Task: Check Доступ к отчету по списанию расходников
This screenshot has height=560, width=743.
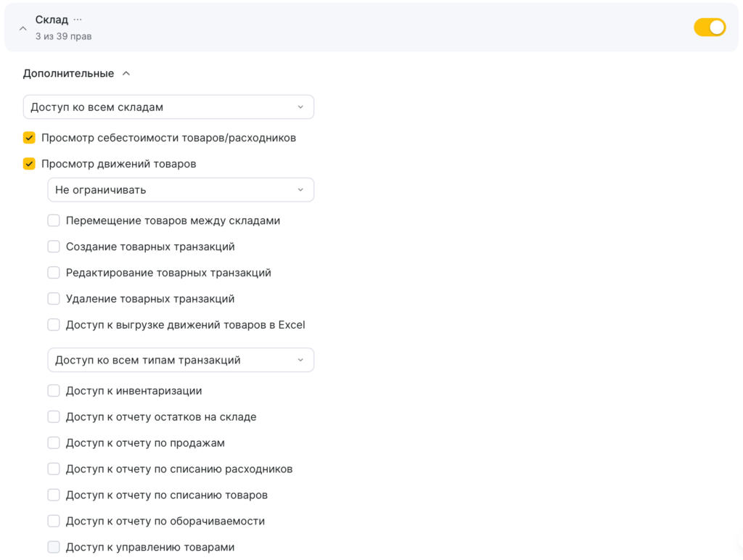Action: 54,469
